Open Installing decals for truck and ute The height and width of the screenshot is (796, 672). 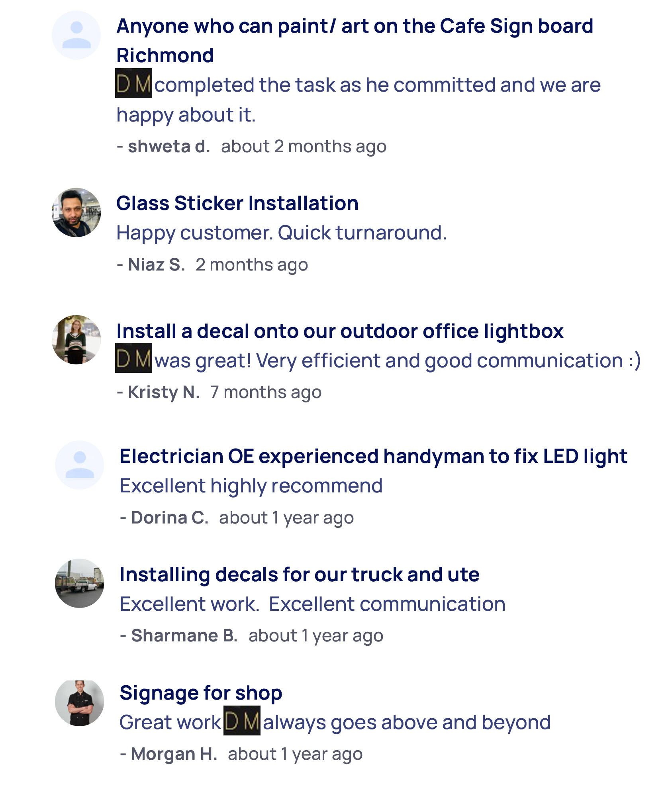300,574
